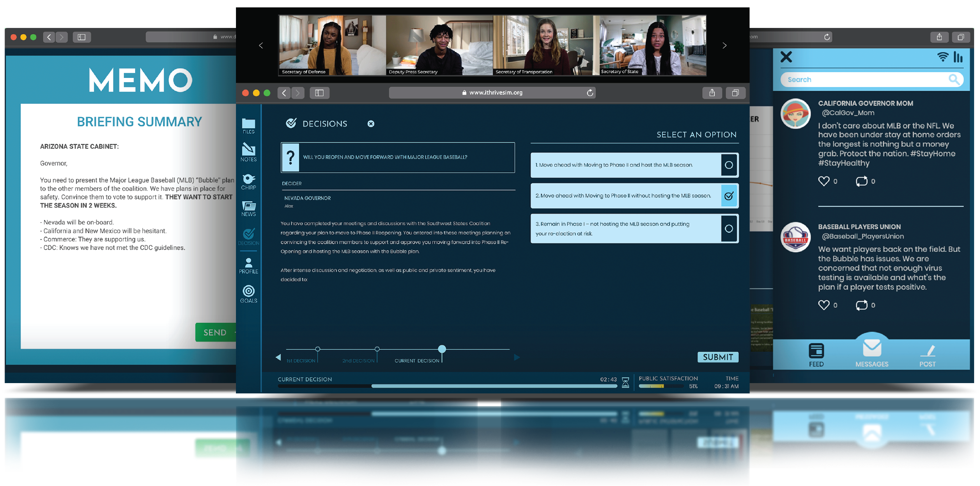Click the Chirp search field
The image size is (980, 486).
click(872, 79)
